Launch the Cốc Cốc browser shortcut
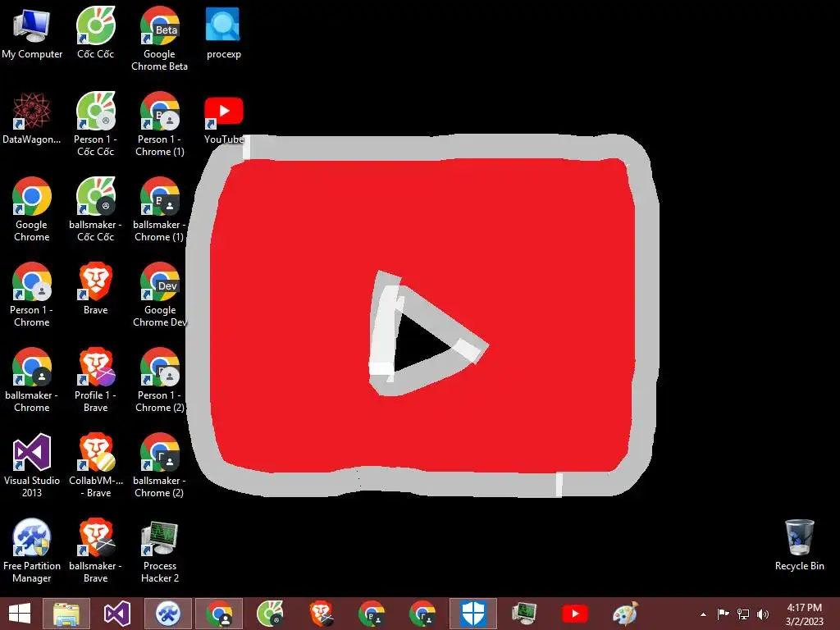Image resolution: width=840 pixels, height=630 pixels. point(95,33)
